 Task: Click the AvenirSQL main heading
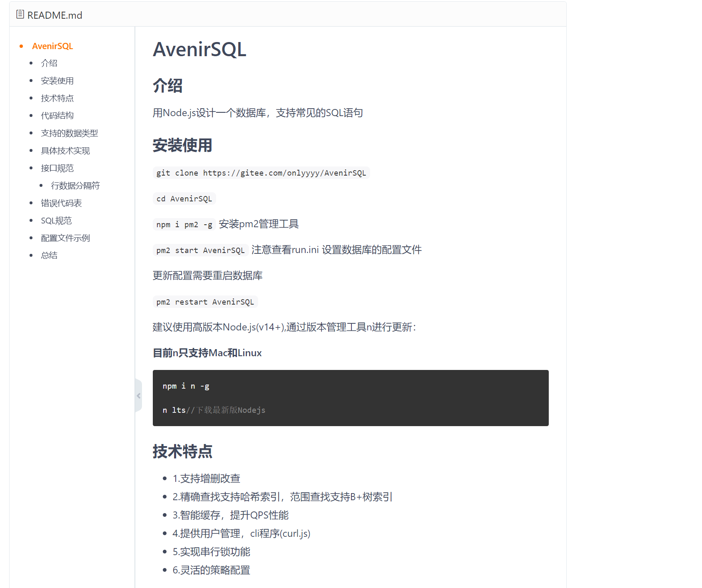(x=199, y=50)
